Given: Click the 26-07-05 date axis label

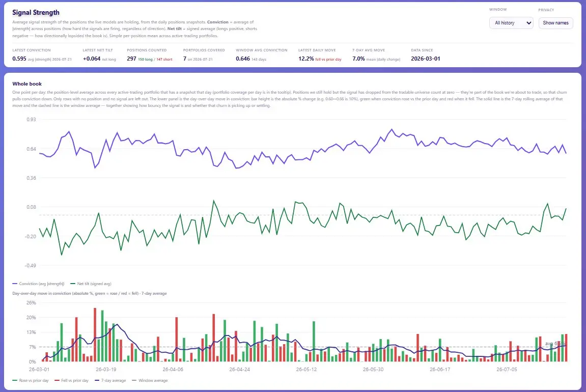Looking at the screenshot, I should pyautogui.click(x=507, y=369).
